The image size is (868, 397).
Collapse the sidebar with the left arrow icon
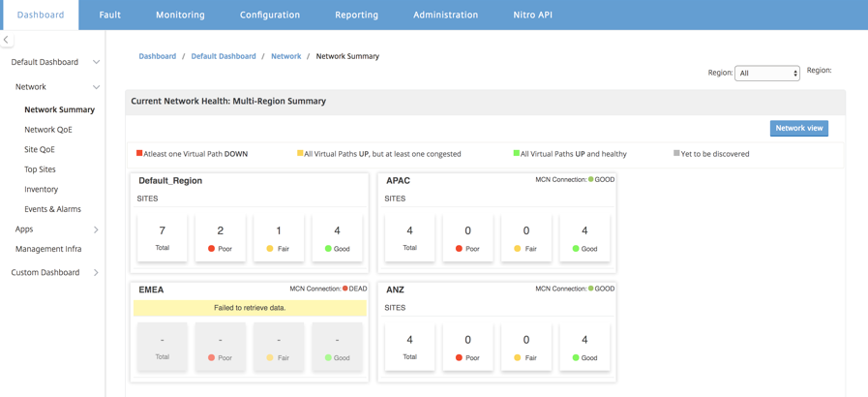point(6,40)
